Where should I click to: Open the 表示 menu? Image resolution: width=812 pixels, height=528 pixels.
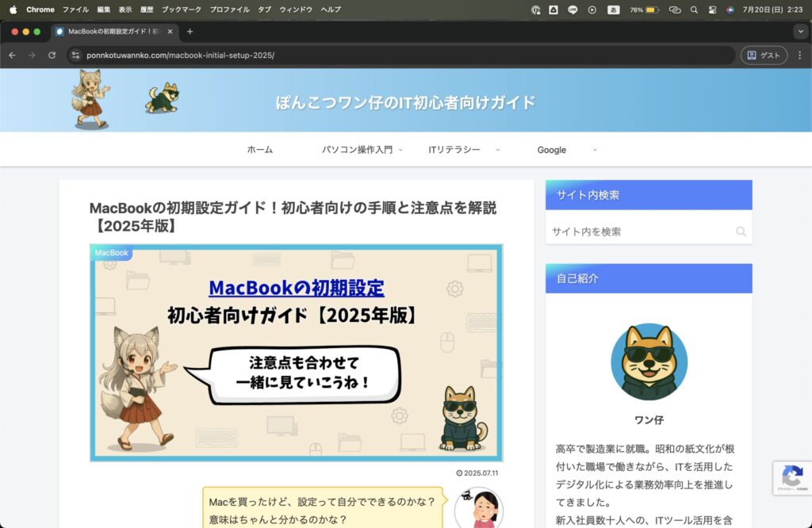tap(125, 10)
